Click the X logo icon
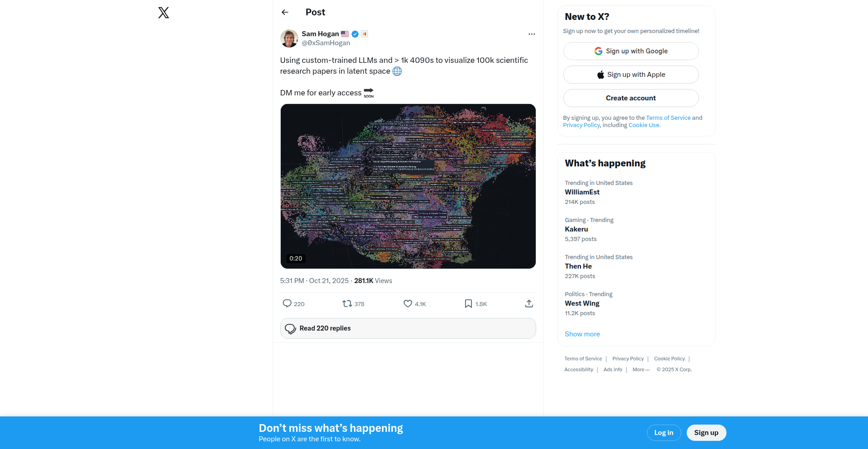 tap(164, 13)
